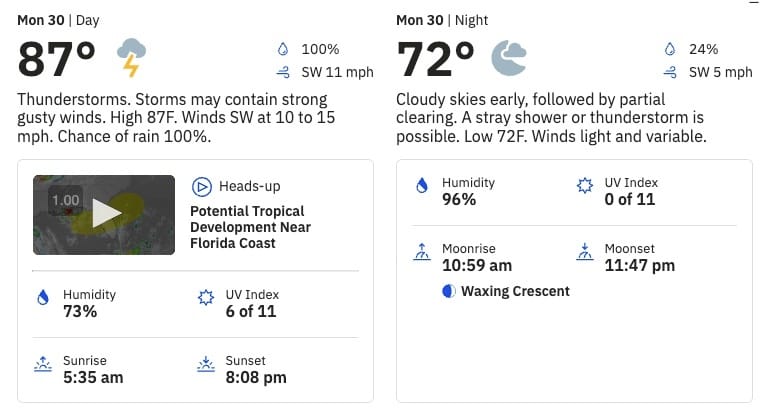This screenshot has width=763, height=412.
Task: Play the tropical development video thumbnail
Action: tap(104, 215)
